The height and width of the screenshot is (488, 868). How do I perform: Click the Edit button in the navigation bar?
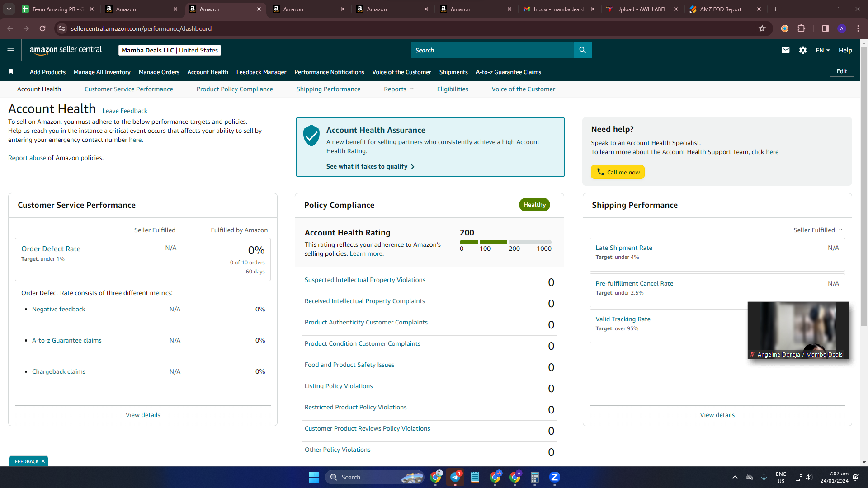tap(842, 71)
